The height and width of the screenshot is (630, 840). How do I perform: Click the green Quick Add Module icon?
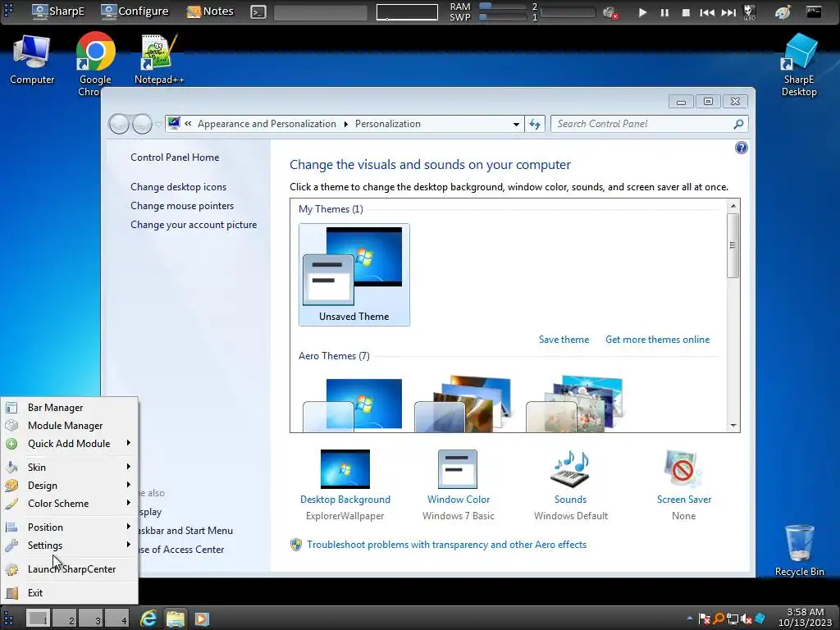click(11, 444)
